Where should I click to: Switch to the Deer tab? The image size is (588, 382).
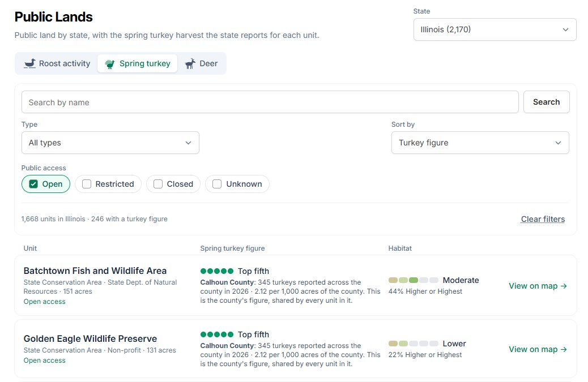point(201,63)
